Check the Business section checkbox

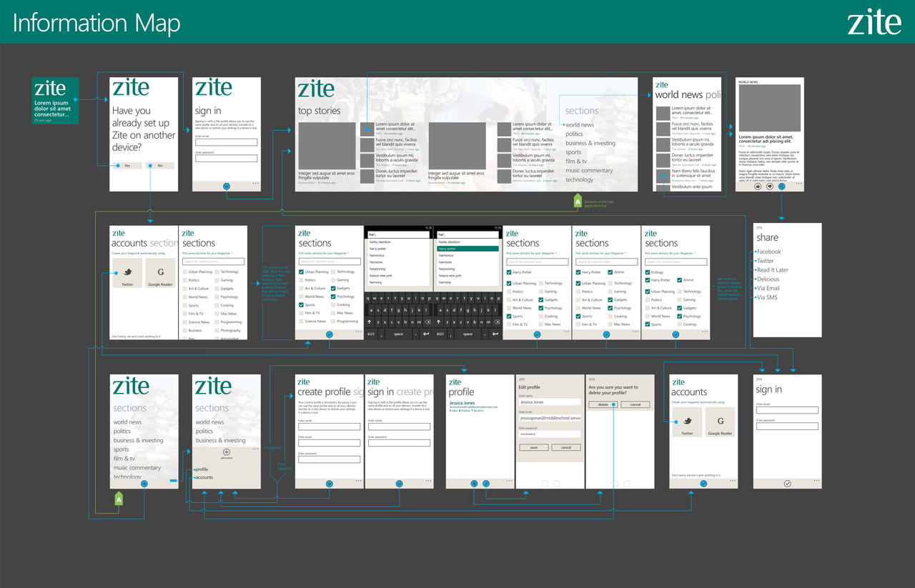[184, 331]
